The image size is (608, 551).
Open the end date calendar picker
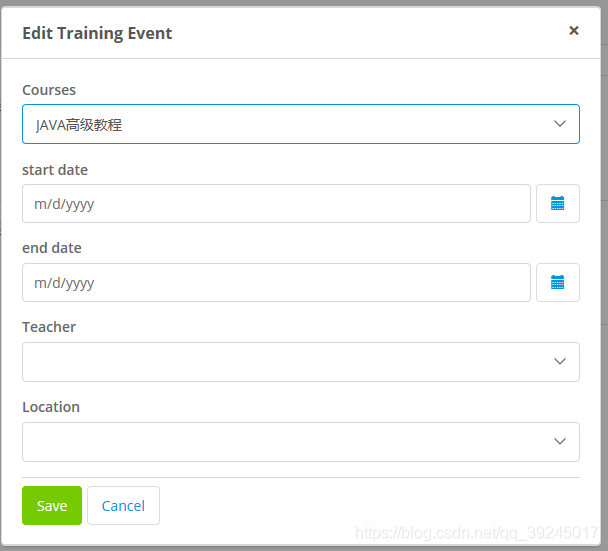[558, 282]
